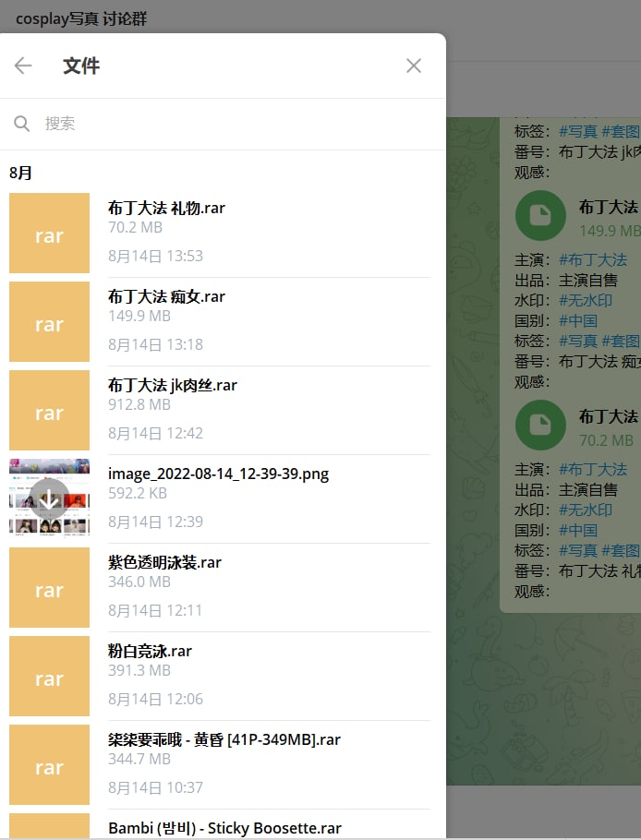
Task: Open #写真 hashtag in topmost 标签 line
Action: pos(578,131)
